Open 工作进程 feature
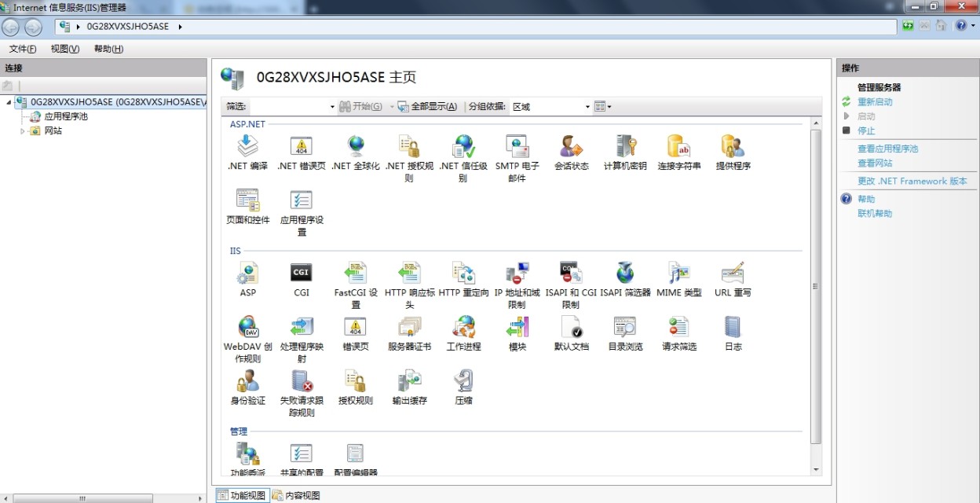Screen dimensions: 980x503 (x=463, y=333)
